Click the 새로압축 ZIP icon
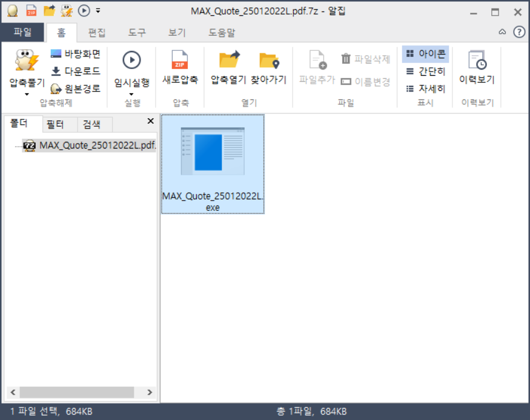530x420 pixels. tap(180, 60)
